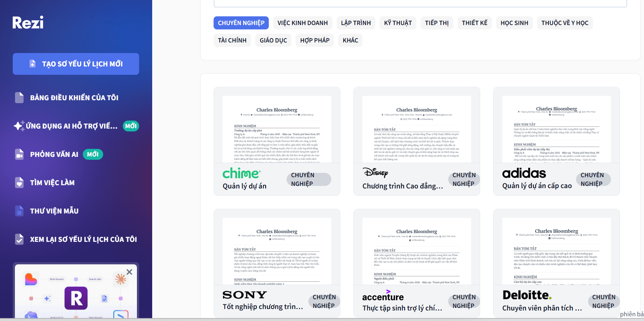Click CHUYÊN NGHIỆP tag on Chime card
This screenshot has height=321, width=644.
309,179
